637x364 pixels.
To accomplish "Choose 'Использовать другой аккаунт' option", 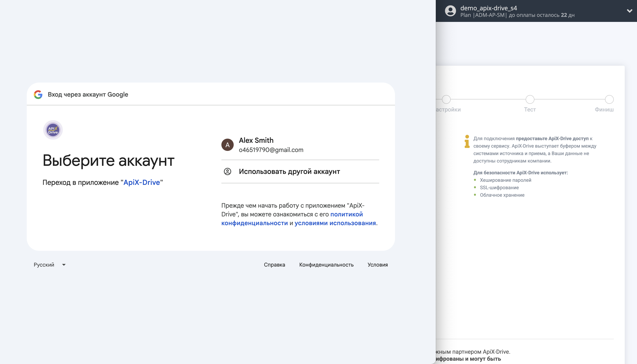I will click(300, 171).
